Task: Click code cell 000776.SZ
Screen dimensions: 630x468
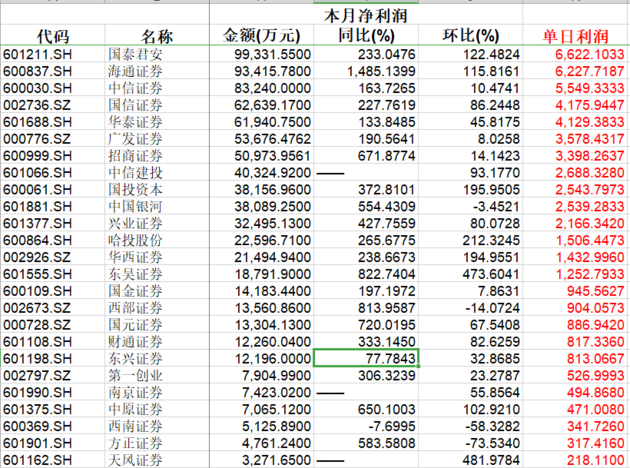Action: [53, 139]
